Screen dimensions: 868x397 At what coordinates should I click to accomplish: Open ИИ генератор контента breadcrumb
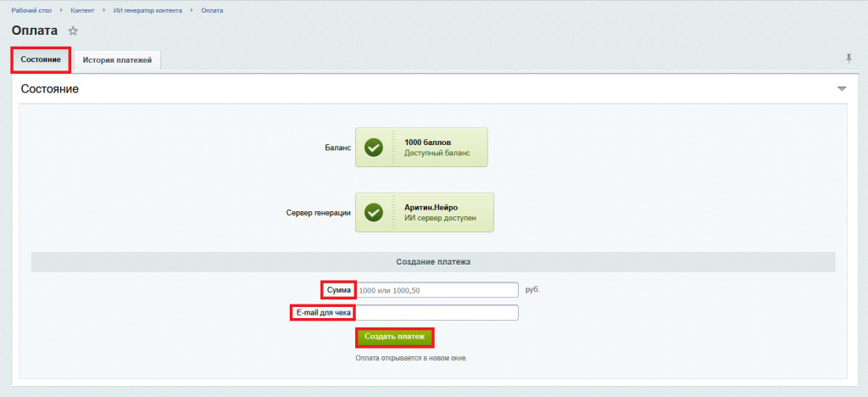[147, 10]
